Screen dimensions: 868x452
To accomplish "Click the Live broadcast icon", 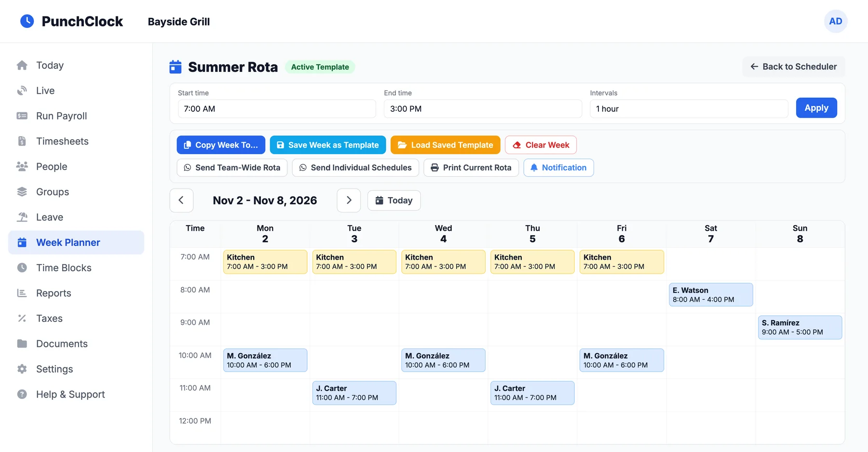I will pyautogui.click(x=22, y=91).
